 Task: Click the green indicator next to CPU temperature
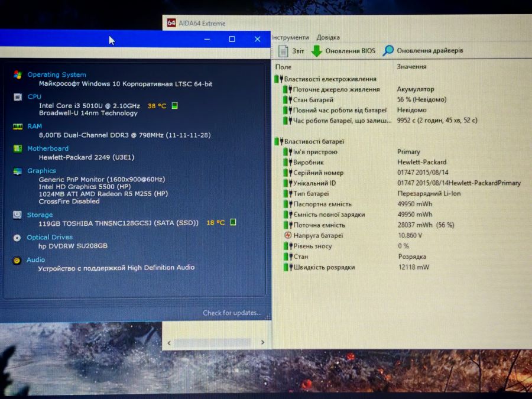point(174,106)
